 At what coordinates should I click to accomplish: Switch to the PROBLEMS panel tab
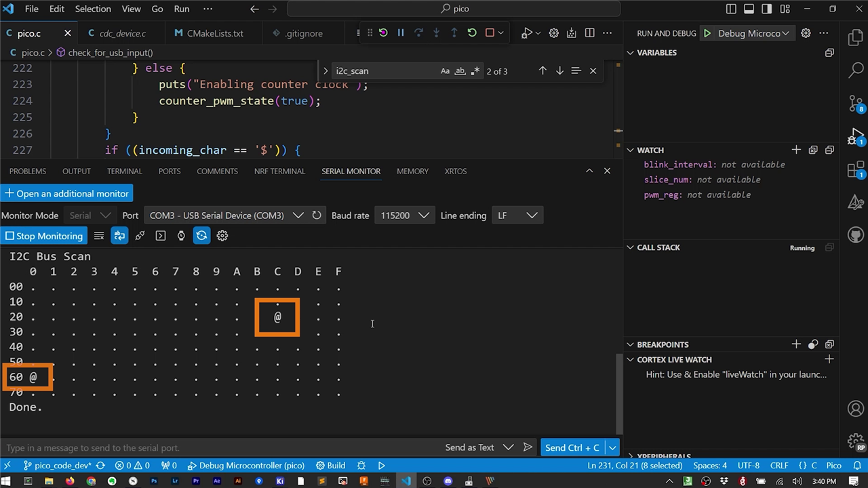point(28,171)
